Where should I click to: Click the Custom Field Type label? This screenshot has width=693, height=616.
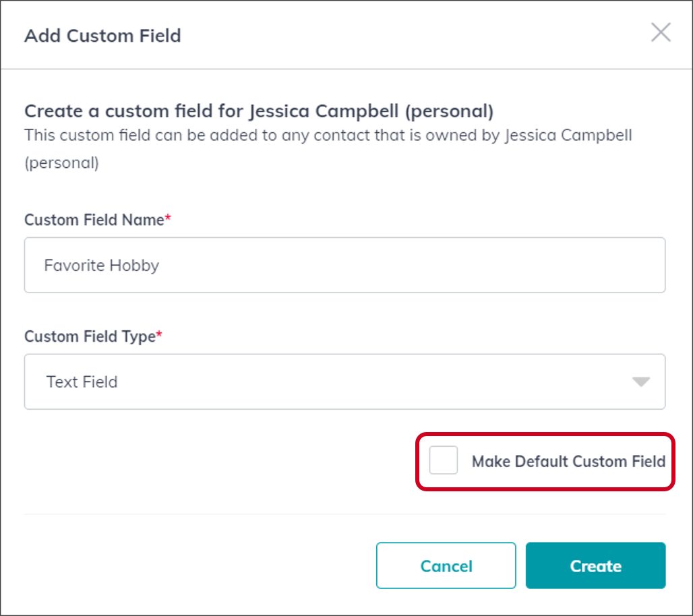coord(91,336)
